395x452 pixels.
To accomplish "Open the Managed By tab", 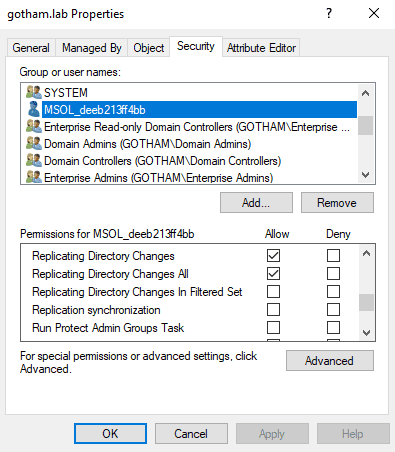I will [x=92, y=48].
